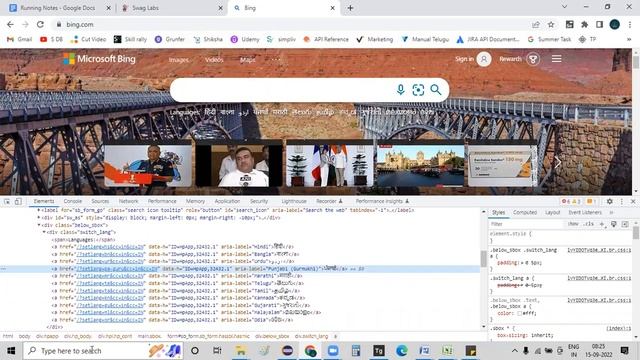Expand the div id sw_as node
This screenshot has height=360, width=640.
[39, 218]
